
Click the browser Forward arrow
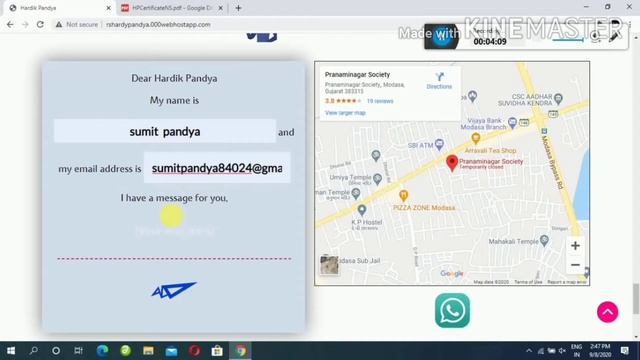[25, 24]
